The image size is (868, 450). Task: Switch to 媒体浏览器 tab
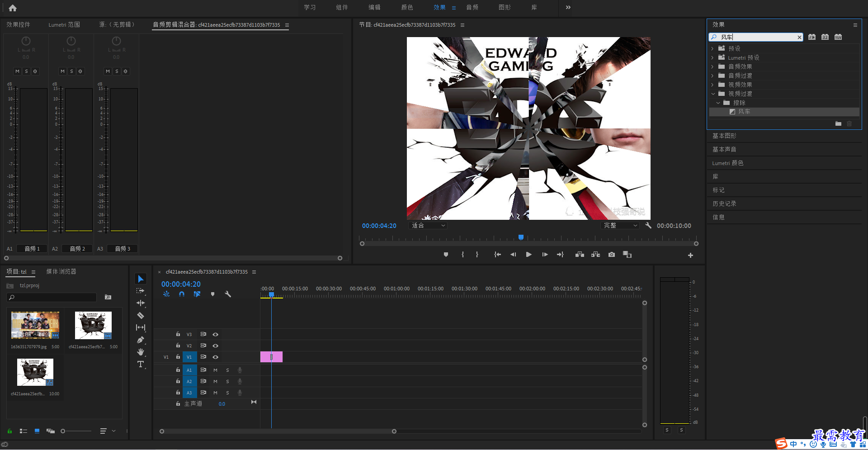pos(61,271)
